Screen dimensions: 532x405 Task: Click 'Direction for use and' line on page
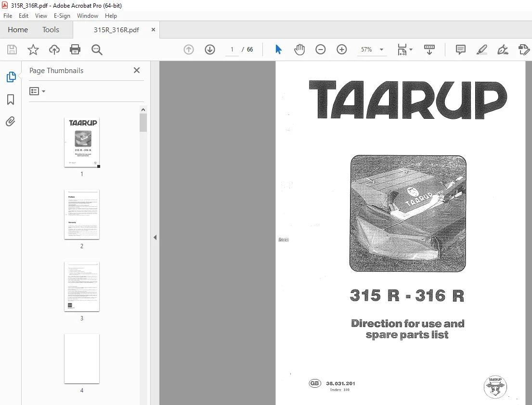coord(407,324)
